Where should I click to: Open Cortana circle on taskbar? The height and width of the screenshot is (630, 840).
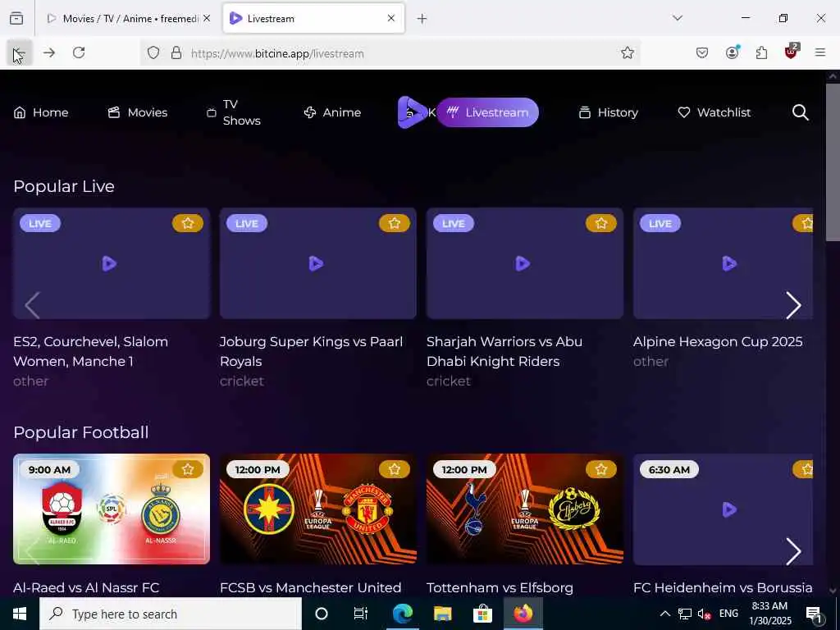[x=322, y=614]
